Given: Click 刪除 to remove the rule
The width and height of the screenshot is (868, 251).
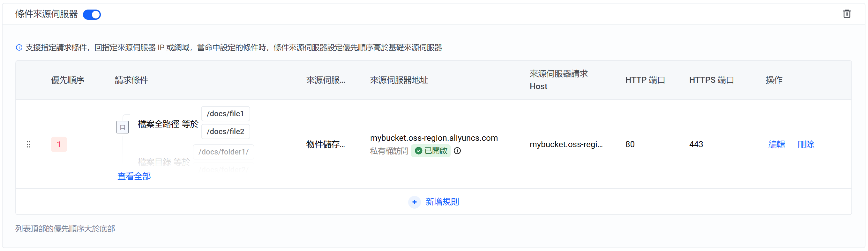Looking at the screenshot, I should [806, 144].
